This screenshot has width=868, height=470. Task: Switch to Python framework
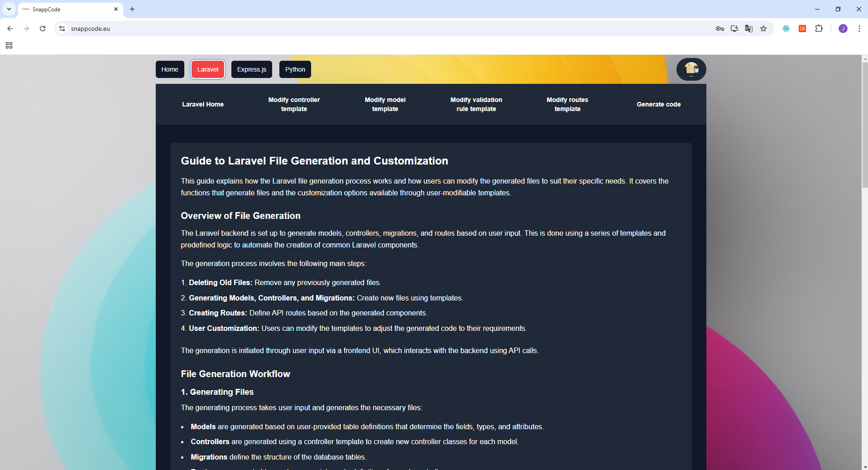tap(295, 69)
